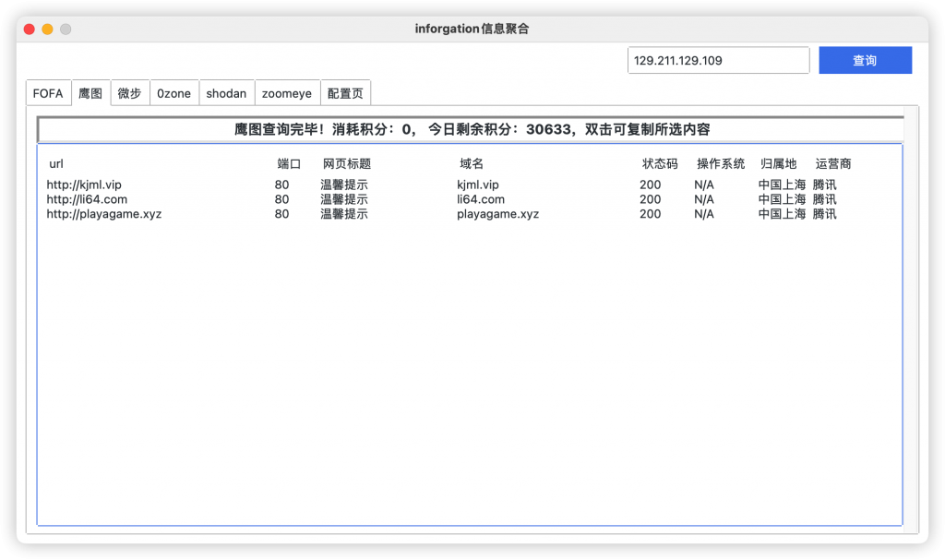This screenshot has height=560, width=945.
Task: Click the 运营商 carrier column header
Action: (833, 163)
